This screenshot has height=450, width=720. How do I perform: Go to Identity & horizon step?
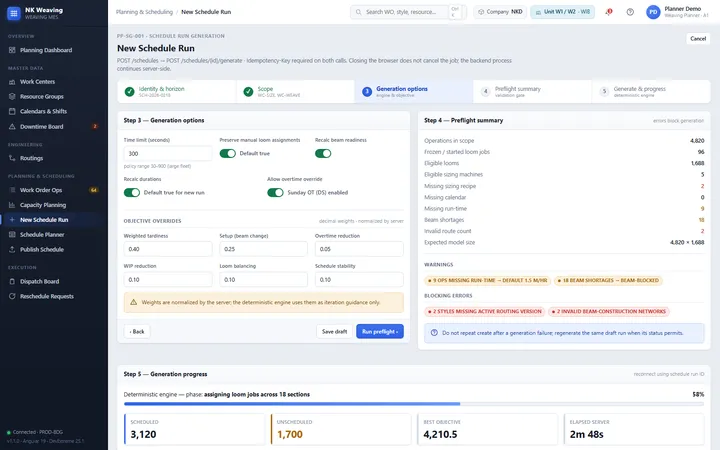177,91
